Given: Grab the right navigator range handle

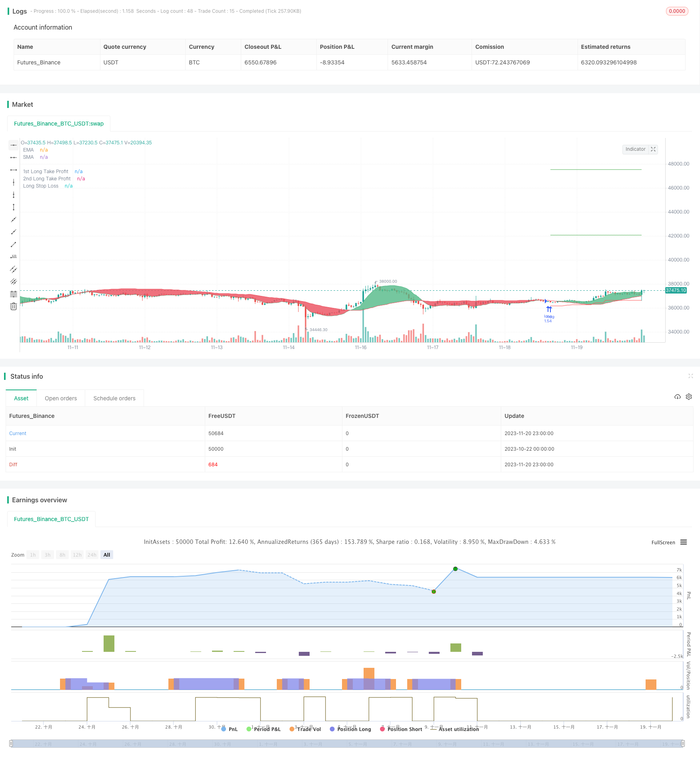Looking at the screenshot, I should pos(683,743).
